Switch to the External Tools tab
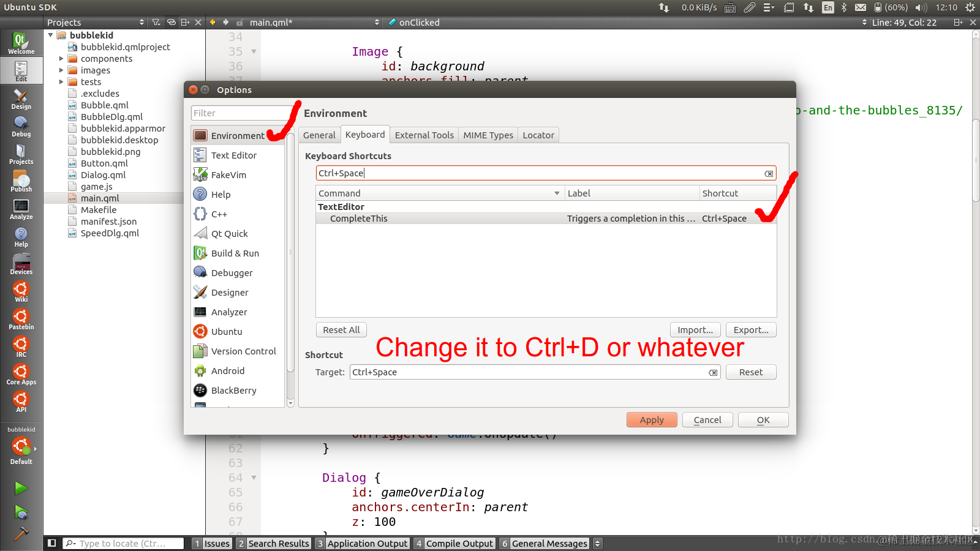980x551 pixels. coord(424,135)
